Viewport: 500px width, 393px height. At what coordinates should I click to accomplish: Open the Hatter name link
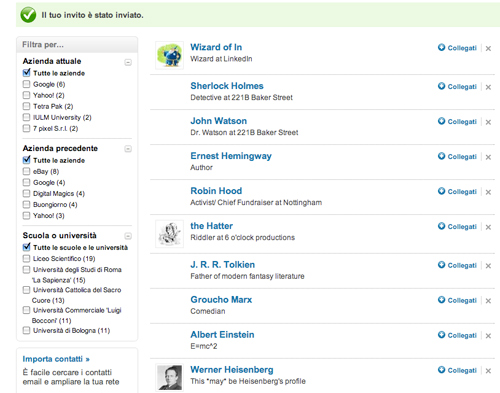pos(212,226)
